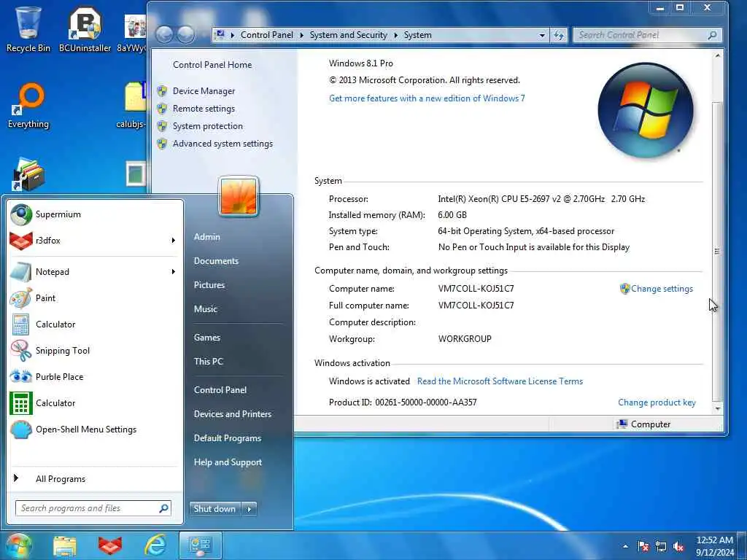Open Default Programs
Image resolution: width=747 pixels, height=560 pixels.
click(228, 438)
